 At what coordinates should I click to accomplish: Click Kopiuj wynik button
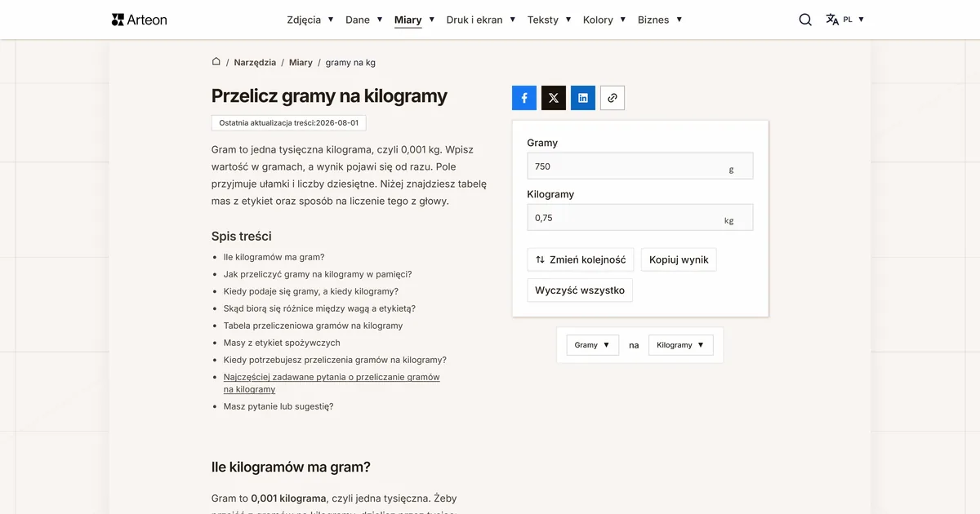click(679, 259)
